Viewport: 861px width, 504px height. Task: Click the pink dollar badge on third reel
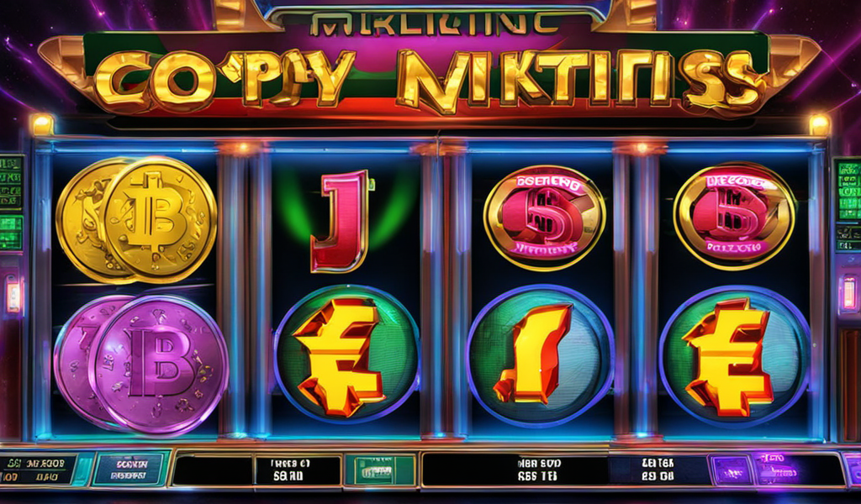pos(544,218)
